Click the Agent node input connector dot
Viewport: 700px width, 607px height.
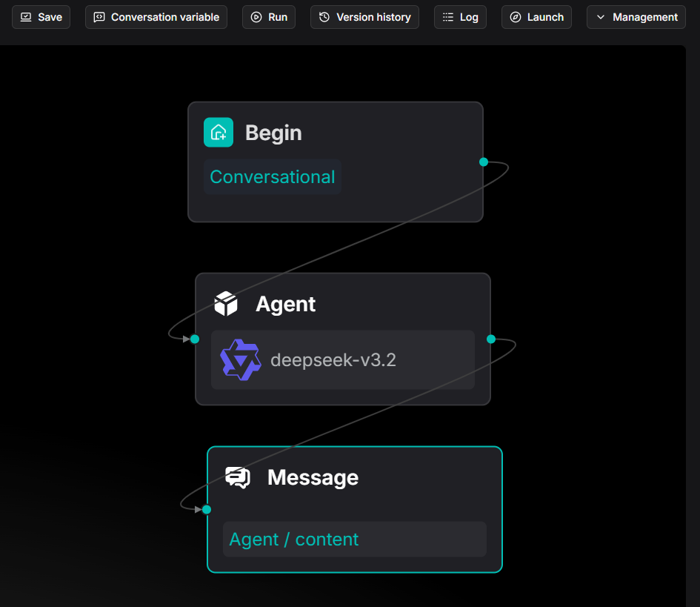click(x=195, y=339)
